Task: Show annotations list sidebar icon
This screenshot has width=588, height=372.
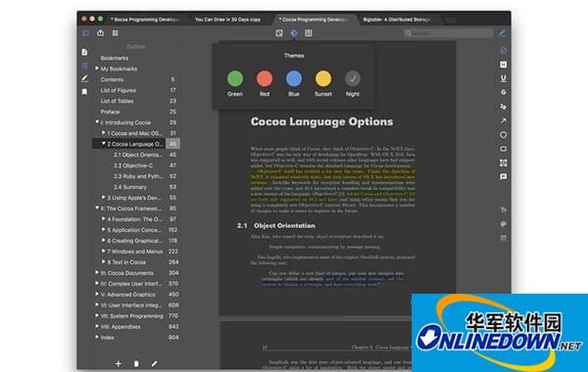Action: point(84,78)
